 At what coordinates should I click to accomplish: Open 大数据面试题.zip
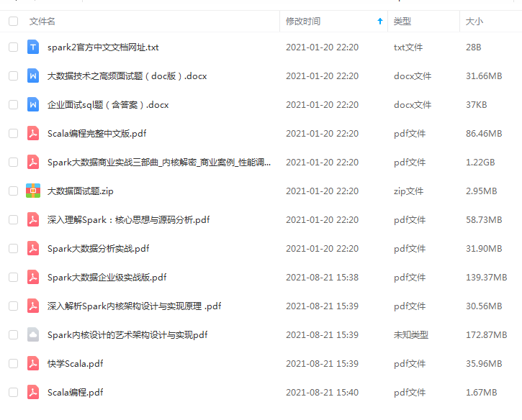tap(80, 191)
